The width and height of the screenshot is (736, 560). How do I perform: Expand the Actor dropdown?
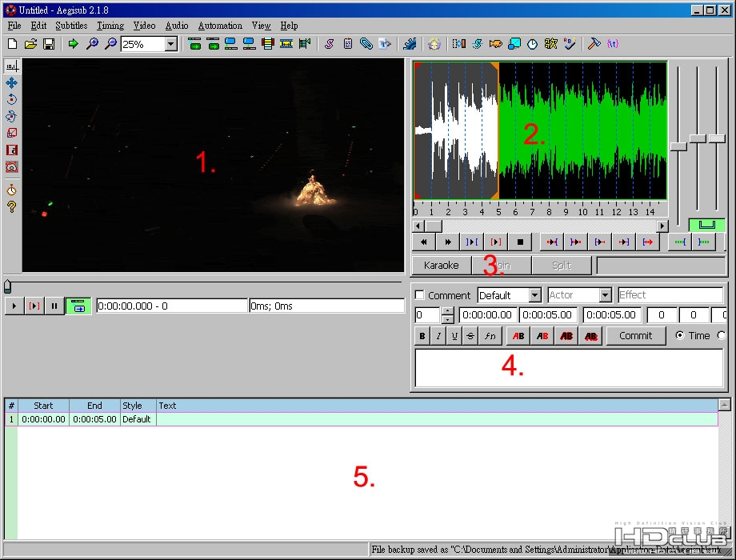tap(606, 295)
